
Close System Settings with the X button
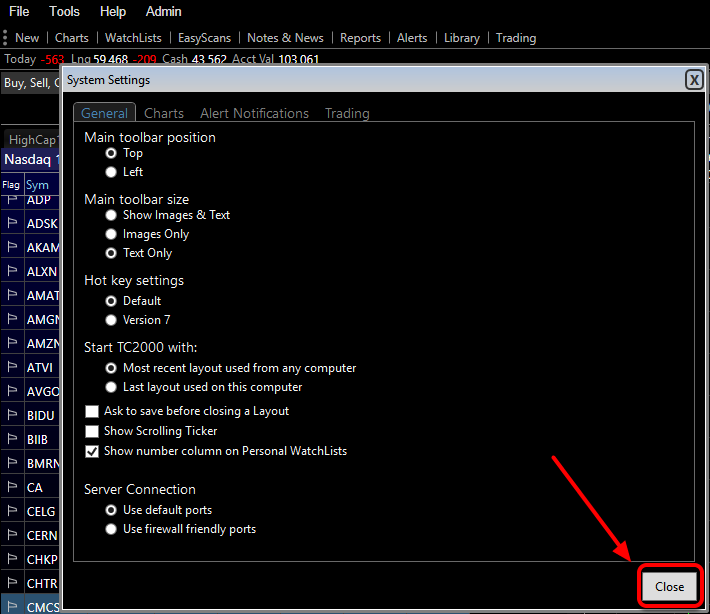click(x=694, y=80)
